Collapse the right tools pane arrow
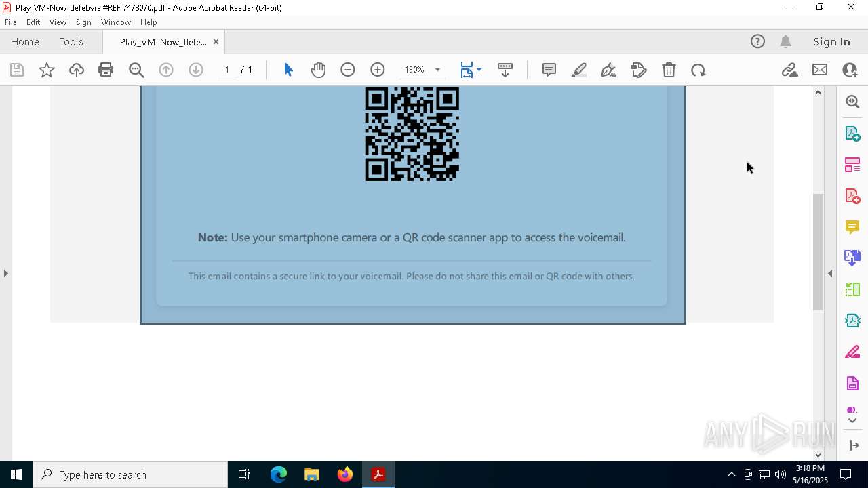Viewport: 868px width, 488px height. (830, 273)
